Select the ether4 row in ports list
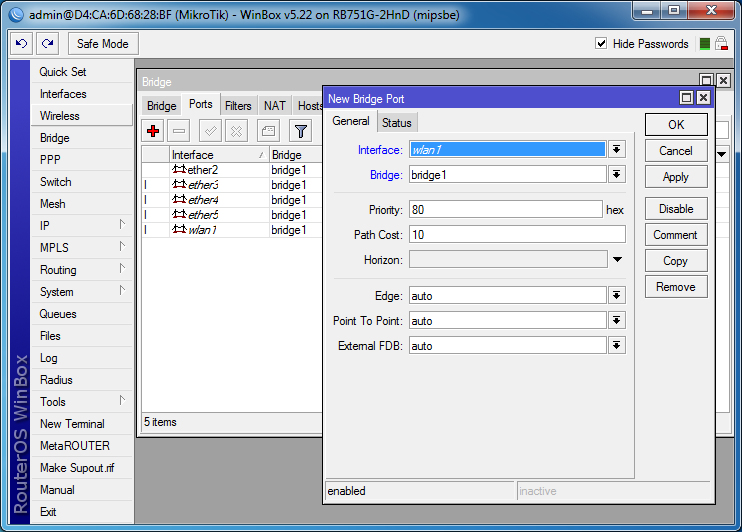The width and height of the screenshot is (742, 532). (232, 200)
